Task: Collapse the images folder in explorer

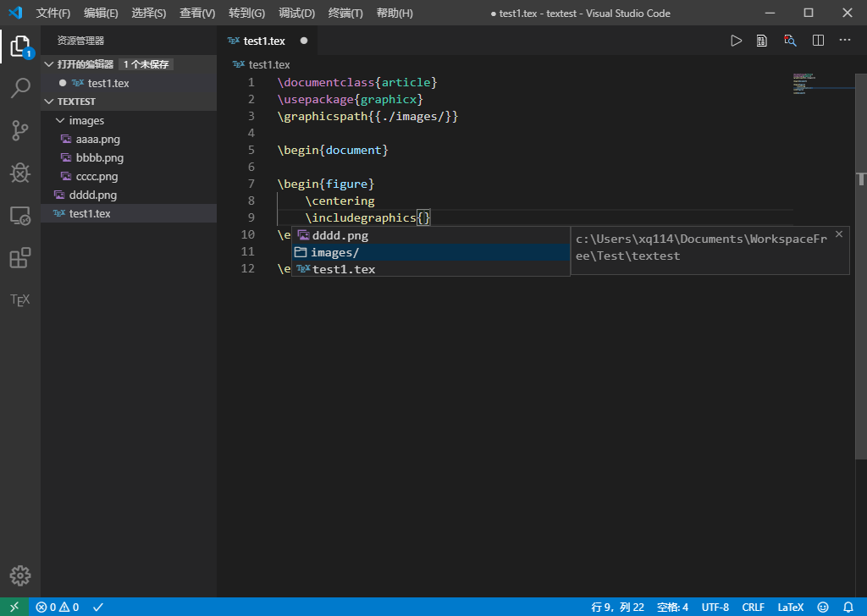Action: click(x=60, y=120)
